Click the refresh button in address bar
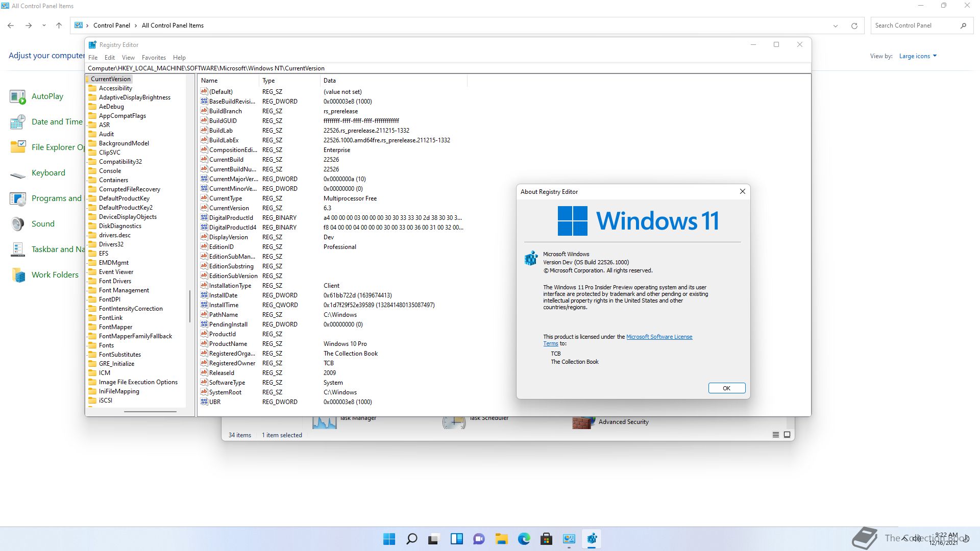This screenshot has height=551, width=980. pos(854,26)
